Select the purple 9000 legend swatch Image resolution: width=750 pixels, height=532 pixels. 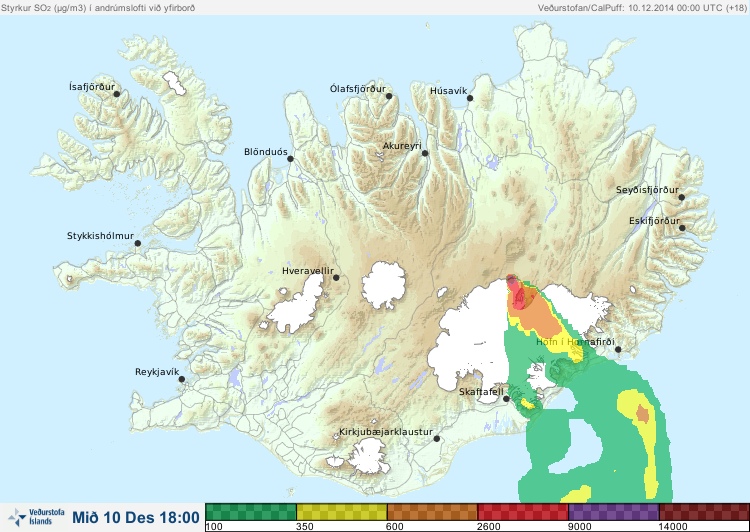[614, 512]
